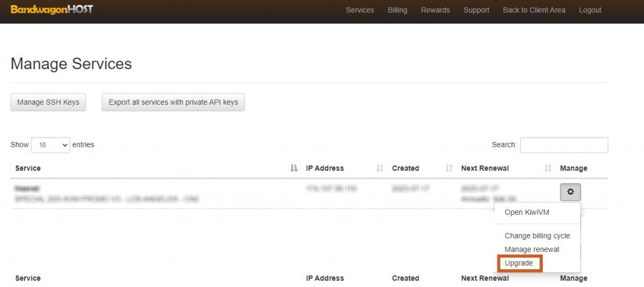Focus the Search input field

(x=563, y=145)
